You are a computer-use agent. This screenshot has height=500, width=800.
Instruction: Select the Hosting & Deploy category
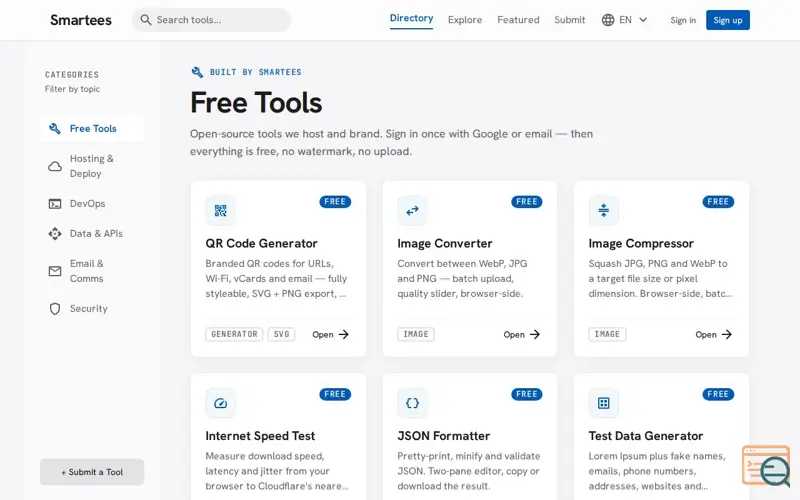tap(92, 166)
